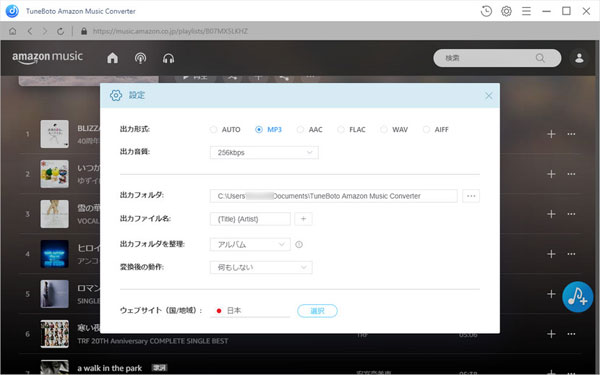Open album thumbnail for track 3
Image resolution: width=600 pixels, height=375 pixels.
point(55,214)
